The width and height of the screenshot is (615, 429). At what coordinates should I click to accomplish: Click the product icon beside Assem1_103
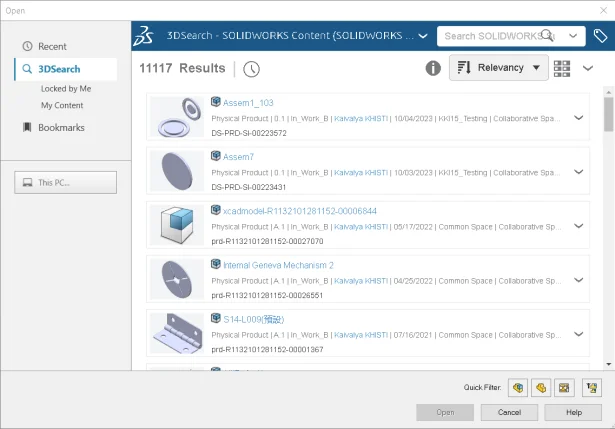(216, 102)
